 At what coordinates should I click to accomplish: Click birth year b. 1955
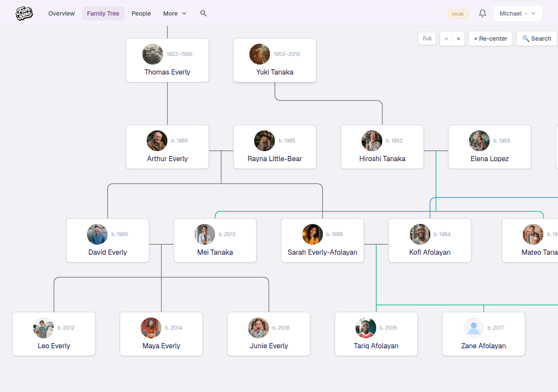502,141
